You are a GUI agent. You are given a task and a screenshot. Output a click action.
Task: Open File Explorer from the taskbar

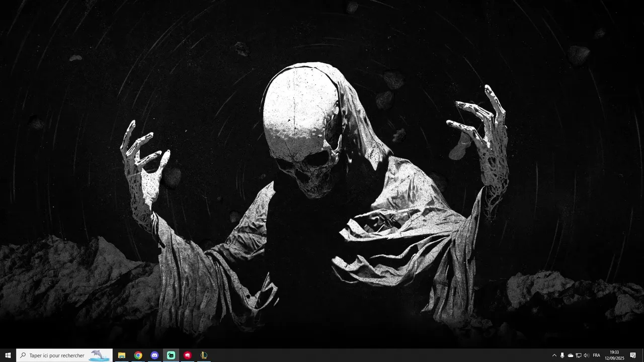coord(122,355)
